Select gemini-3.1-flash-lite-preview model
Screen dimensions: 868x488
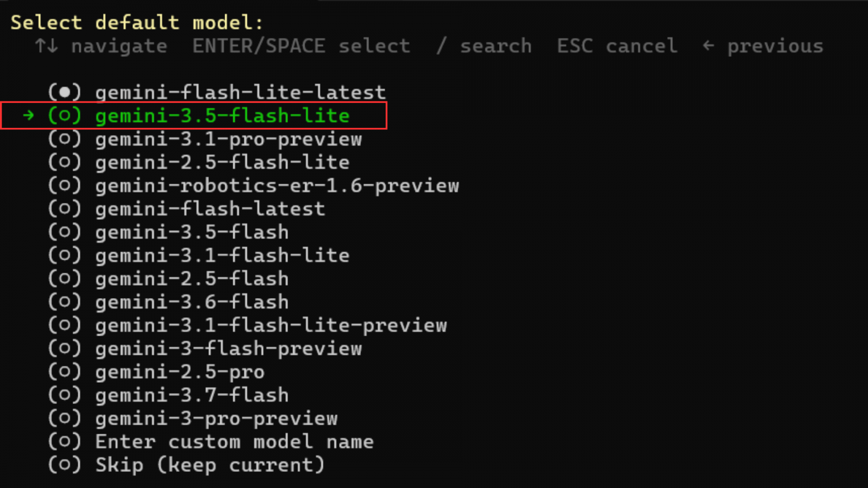[247, 325]
